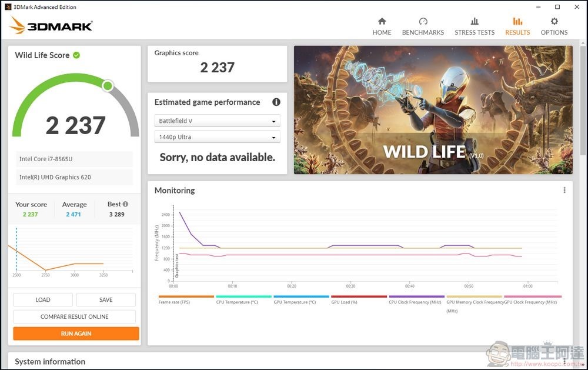Viewport: 588px width, 370px height.
Task: Toggle the GPU Load (%) legend
Action: tap(359, 299)
